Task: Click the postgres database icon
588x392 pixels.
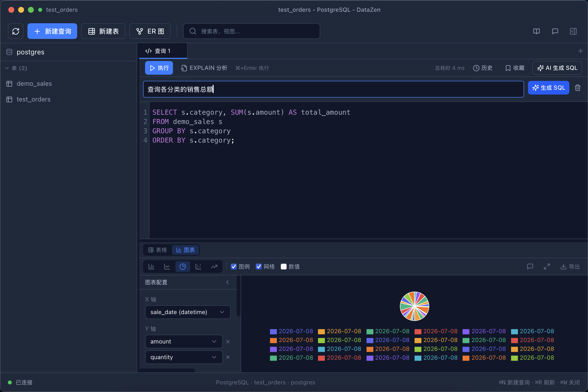Action: pyautogui.click(x=9, y=52)
